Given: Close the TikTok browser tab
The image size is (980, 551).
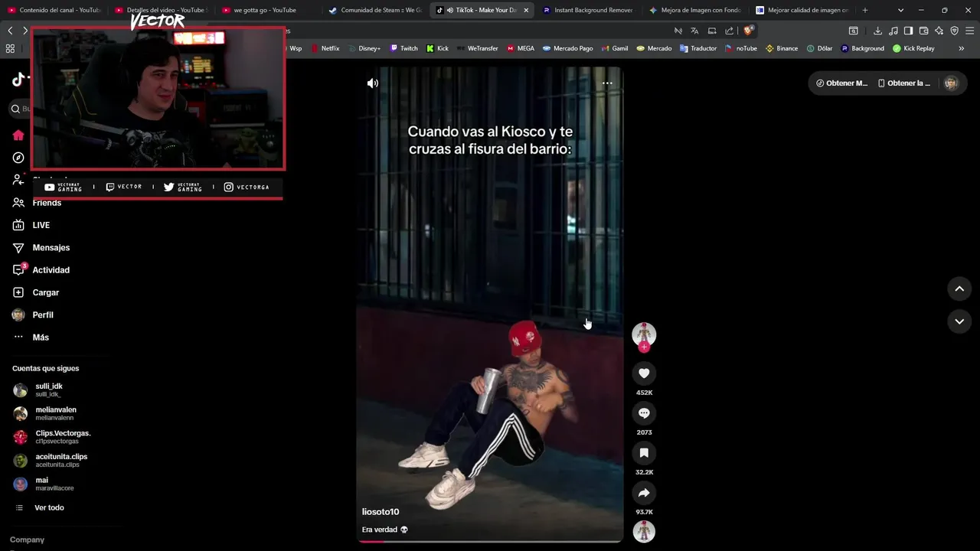Looking at the screenshot, I should pos(526,10).
